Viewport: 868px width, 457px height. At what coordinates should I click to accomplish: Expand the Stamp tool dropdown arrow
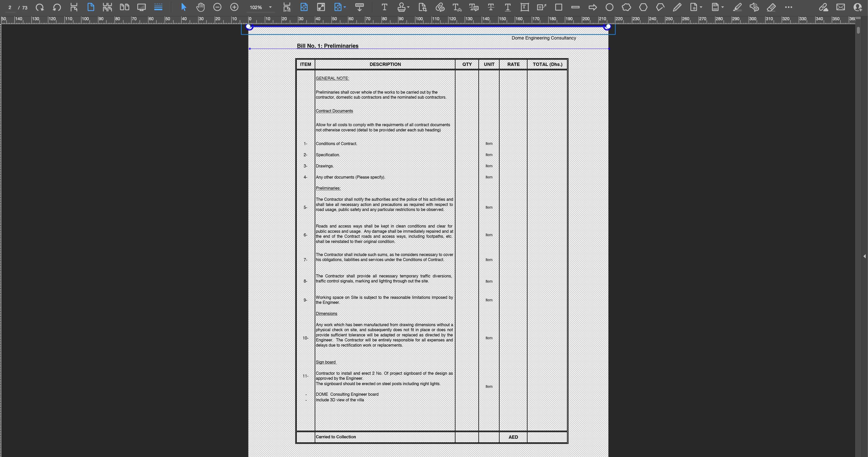408,7
